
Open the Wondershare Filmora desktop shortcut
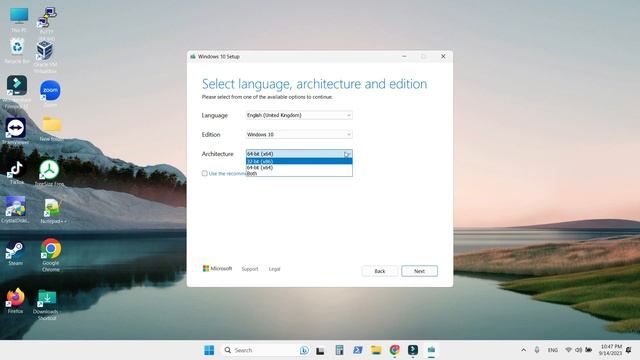pyautogui.click(x=17, y=91)
